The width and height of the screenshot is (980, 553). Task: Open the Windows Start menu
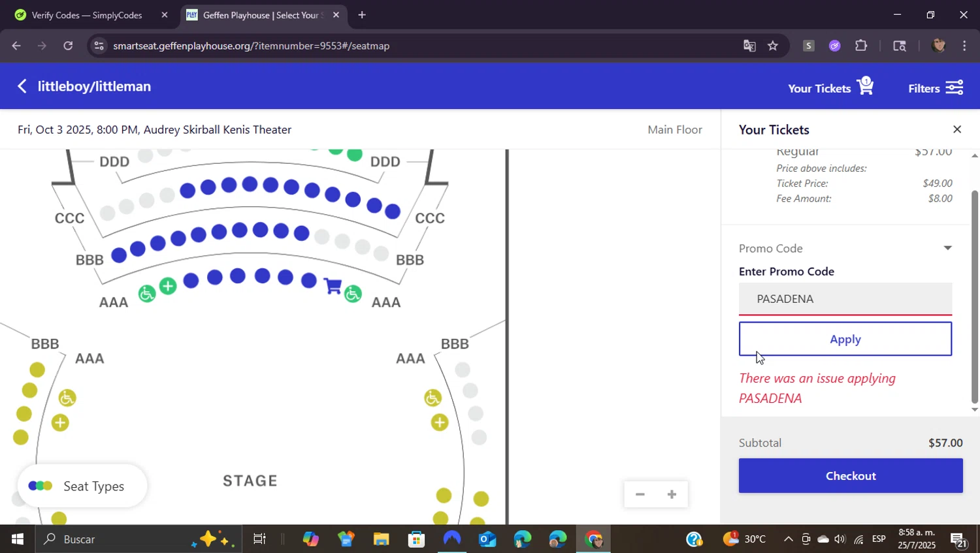pos(18,539)
